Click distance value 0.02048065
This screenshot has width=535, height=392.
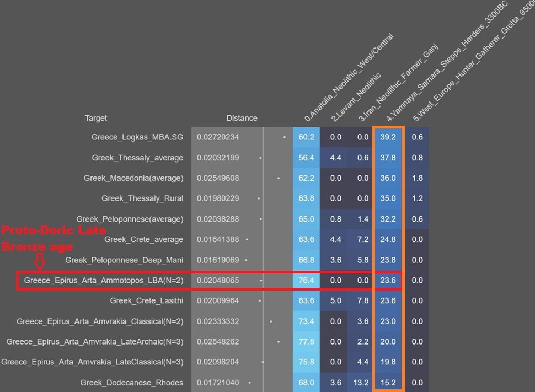coord(218,281)
